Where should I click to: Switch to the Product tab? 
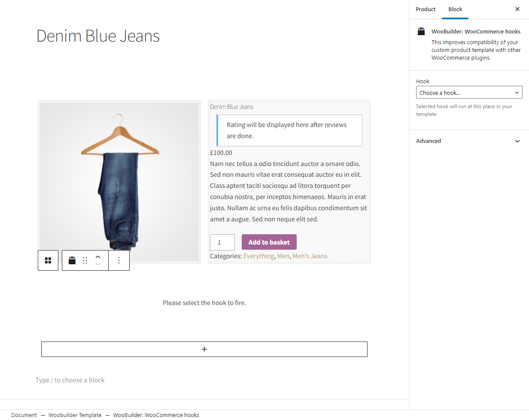pyautogui.click(x=426, y=9)
